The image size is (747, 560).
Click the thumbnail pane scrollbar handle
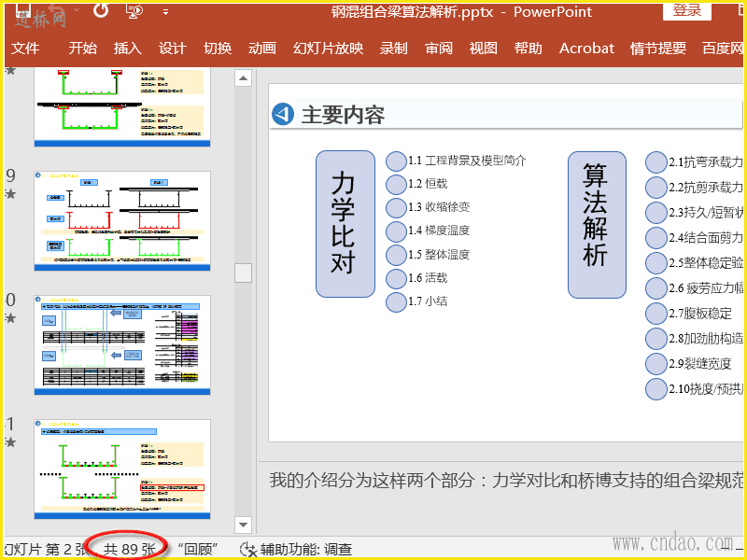click(243, 273)
